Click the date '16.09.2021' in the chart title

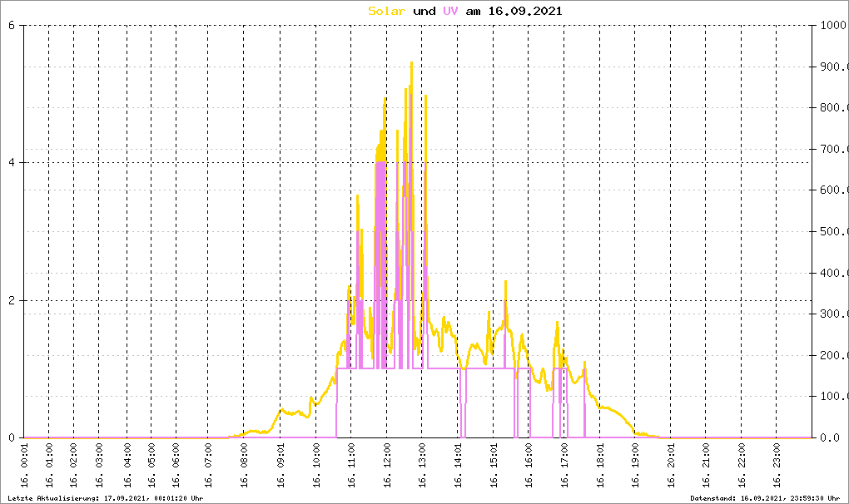[x=525, y=11]
